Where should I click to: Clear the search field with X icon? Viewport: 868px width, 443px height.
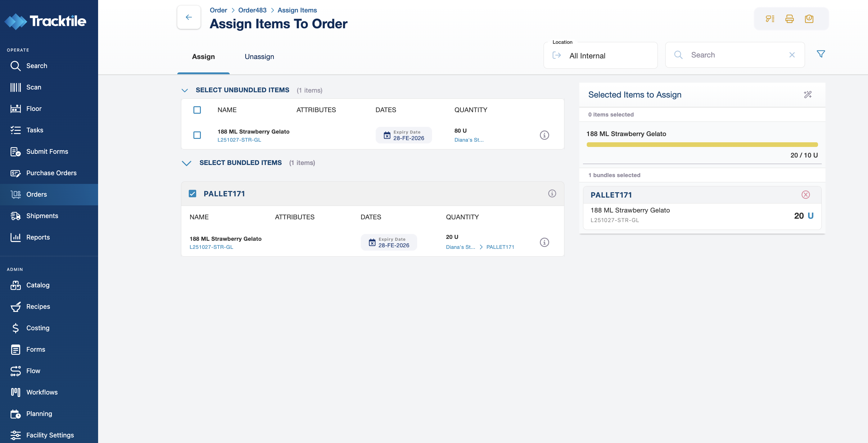coord(792,55)
